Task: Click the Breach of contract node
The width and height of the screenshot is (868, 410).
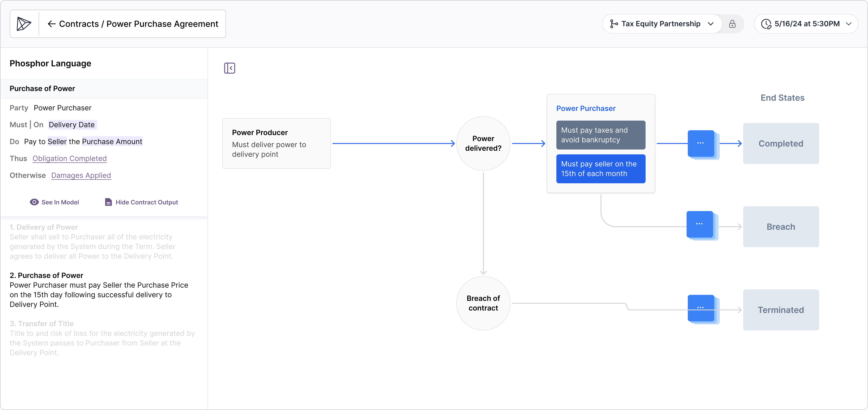Action: [x=483, y=303]
